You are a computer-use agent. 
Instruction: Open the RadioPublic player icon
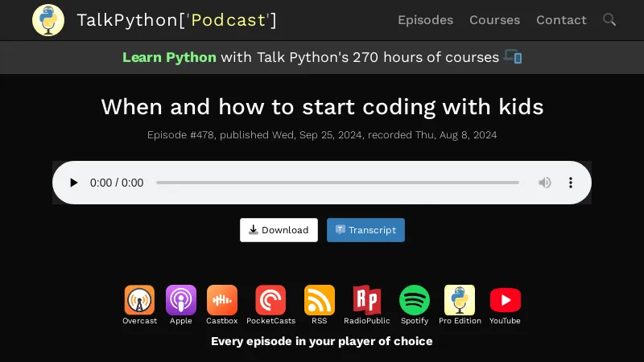pyautogui.click(x=367, y=301)
